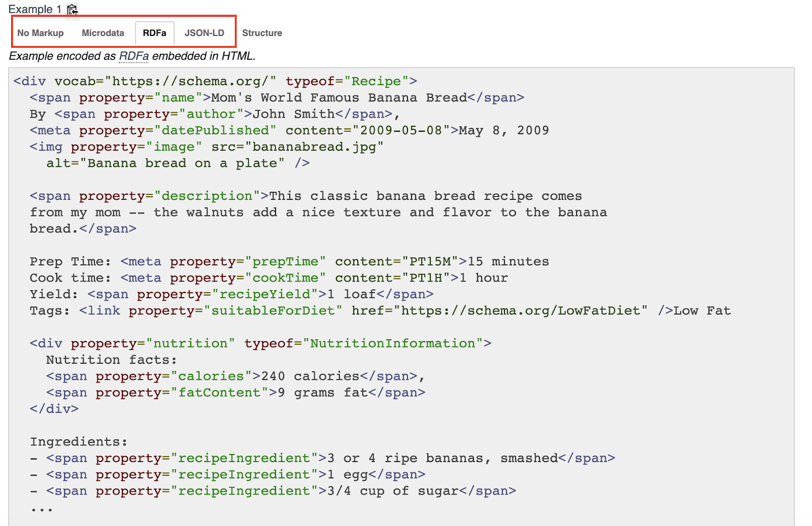Switch to the Microdata tab
Image resolution: width=812 pixels, height=526 pixels.
click(x=103, y=32)
